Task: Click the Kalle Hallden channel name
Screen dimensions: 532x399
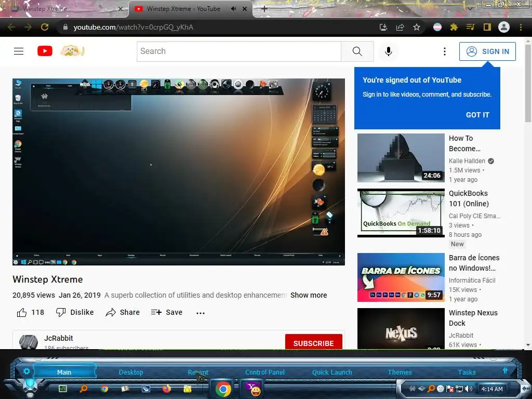Action: tap(467, 161)
